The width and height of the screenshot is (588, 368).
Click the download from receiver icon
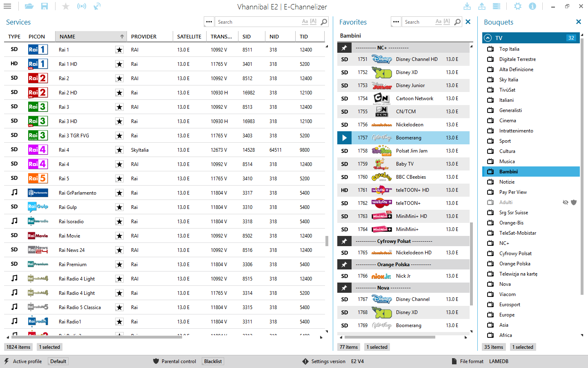(x=467, y=7)
